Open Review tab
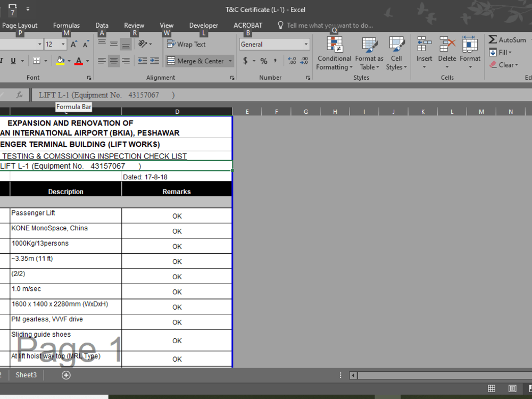532x399 pixels. click(134, 26)
